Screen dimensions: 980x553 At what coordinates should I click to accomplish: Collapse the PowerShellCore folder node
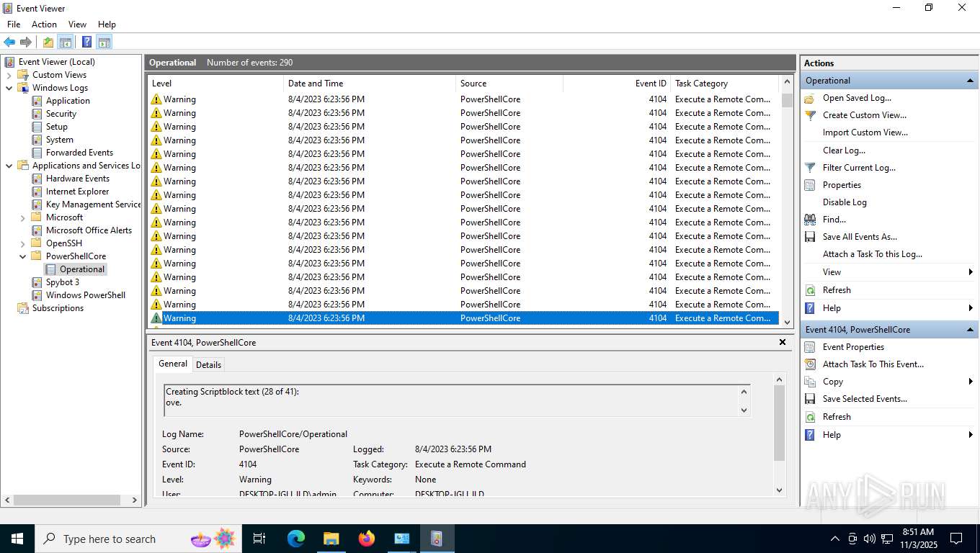click(22, 256)
